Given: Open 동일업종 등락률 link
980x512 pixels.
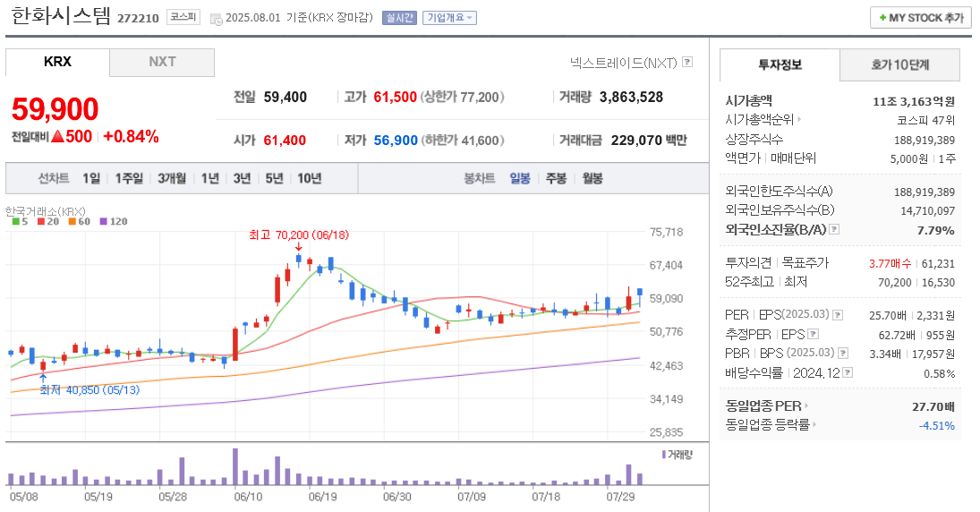Looking at the screenshot, I should (771, 424).
